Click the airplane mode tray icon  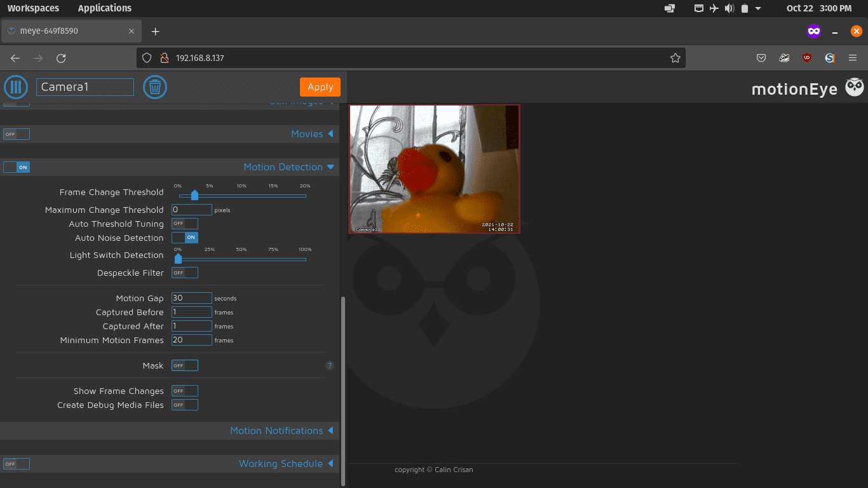(x=714, y=8)
